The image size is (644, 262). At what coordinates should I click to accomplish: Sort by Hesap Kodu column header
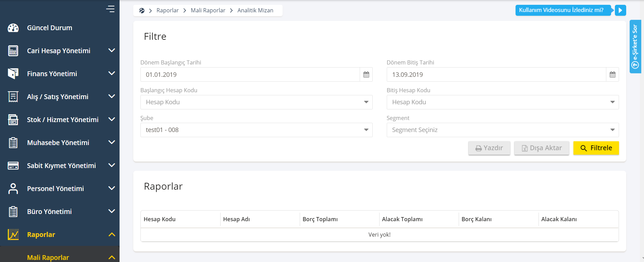tap(180, 219)
